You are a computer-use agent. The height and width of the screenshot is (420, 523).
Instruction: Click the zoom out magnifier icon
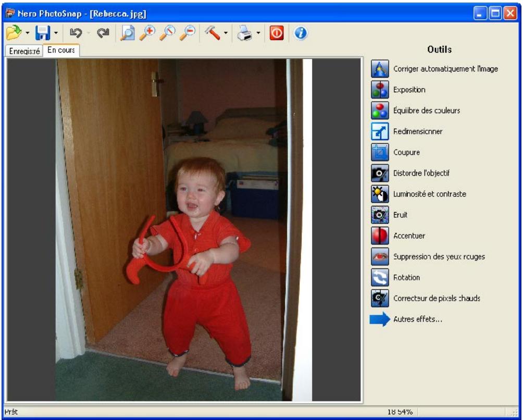(188, 33)
